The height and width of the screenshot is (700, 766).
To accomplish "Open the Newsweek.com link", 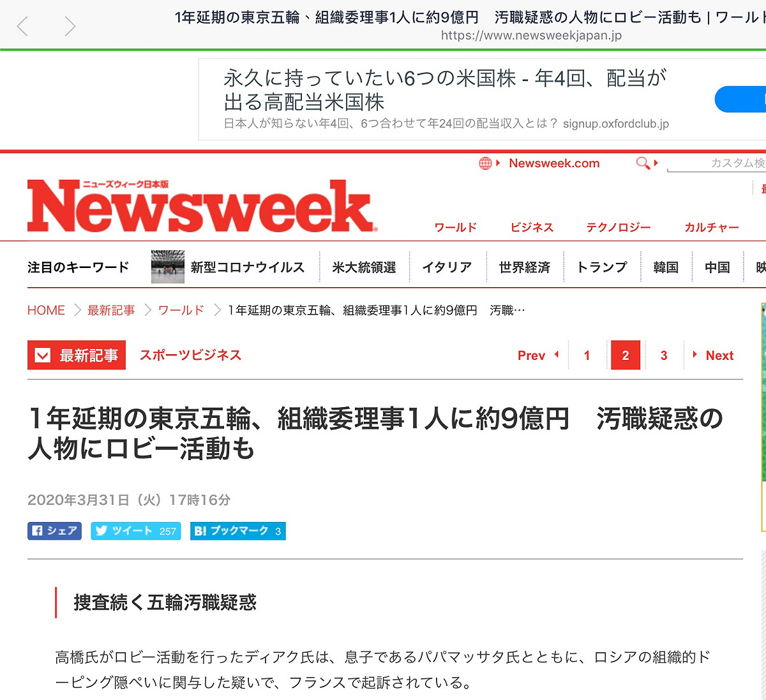I will (554, 163).
